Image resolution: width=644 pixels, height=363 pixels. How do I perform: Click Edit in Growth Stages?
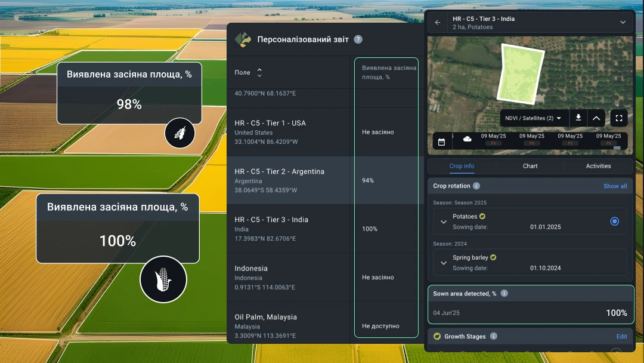(621, 337)
